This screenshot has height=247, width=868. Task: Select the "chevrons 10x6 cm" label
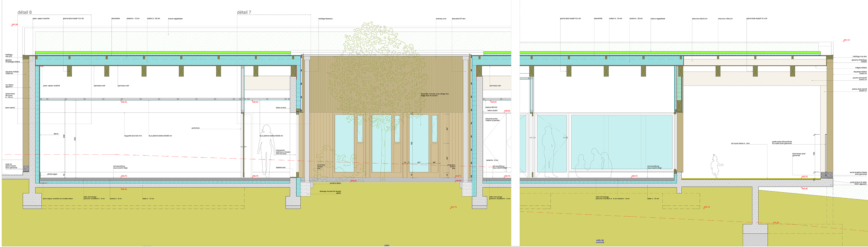(725, 19)
